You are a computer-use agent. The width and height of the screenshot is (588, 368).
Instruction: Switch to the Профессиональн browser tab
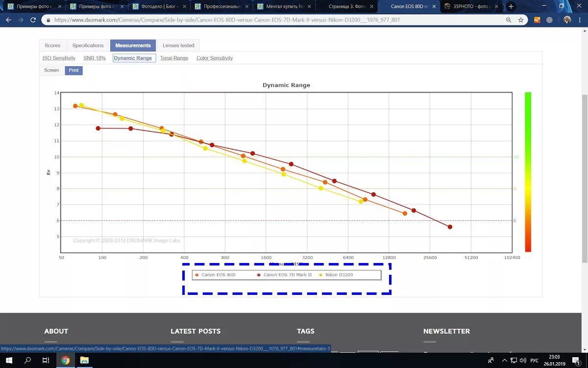coord(221,7)
